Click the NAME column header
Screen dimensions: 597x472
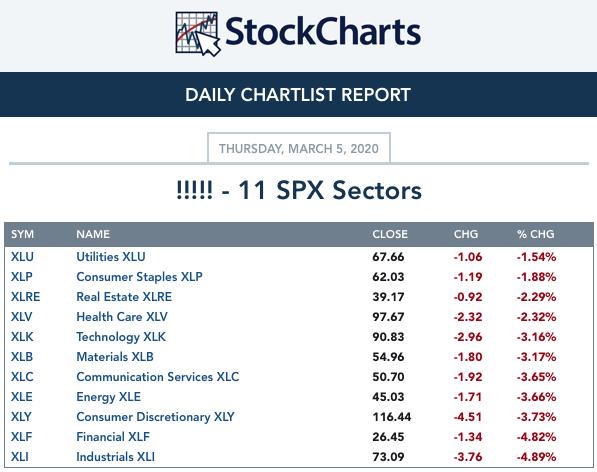[93, 234]
